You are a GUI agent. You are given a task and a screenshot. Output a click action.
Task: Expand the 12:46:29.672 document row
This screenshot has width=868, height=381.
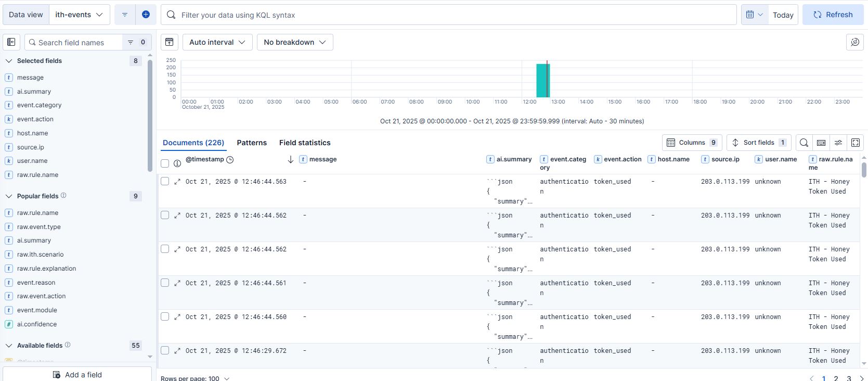(x=177, y=351)
